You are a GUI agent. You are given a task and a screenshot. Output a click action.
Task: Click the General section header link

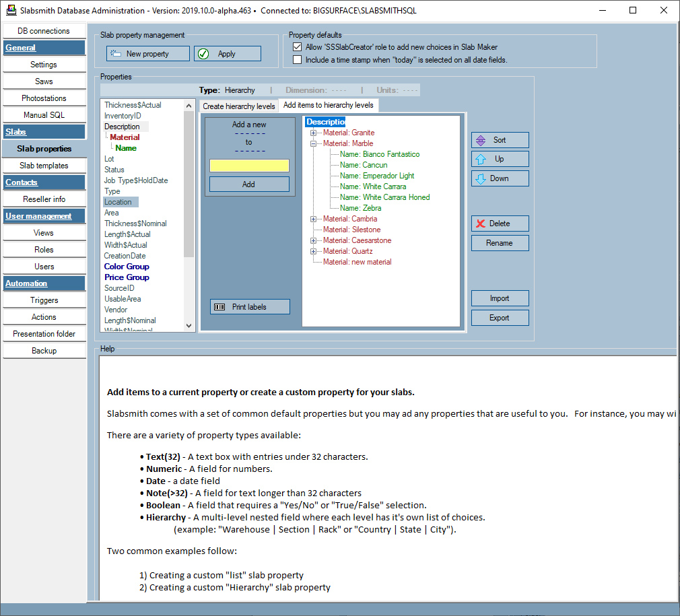(20, 48)
